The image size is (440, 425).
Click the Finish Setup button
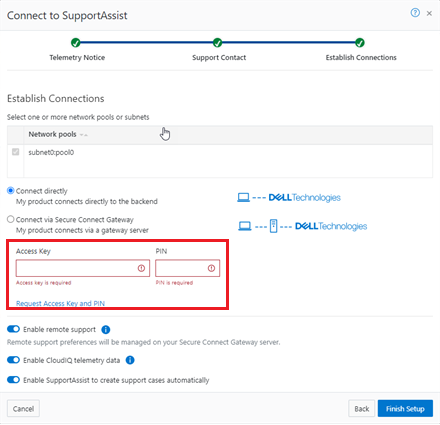pyautogui.click(x=405, y=409)
